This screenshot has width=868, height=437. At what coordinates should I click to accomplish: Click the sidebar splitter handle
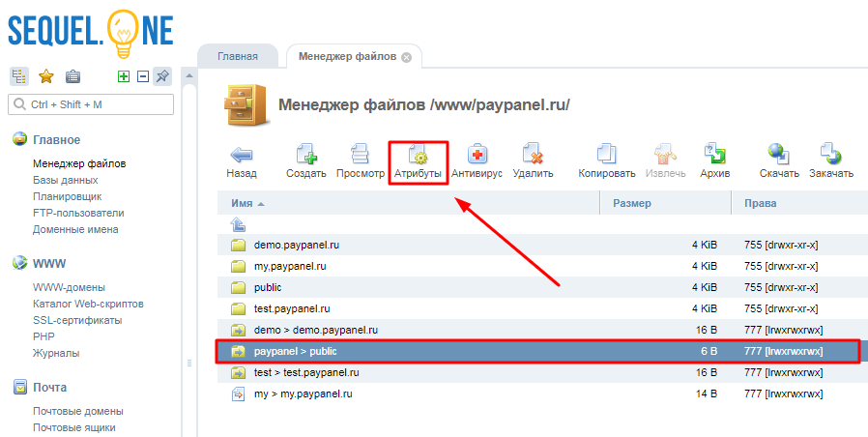(x=189, y=364)
